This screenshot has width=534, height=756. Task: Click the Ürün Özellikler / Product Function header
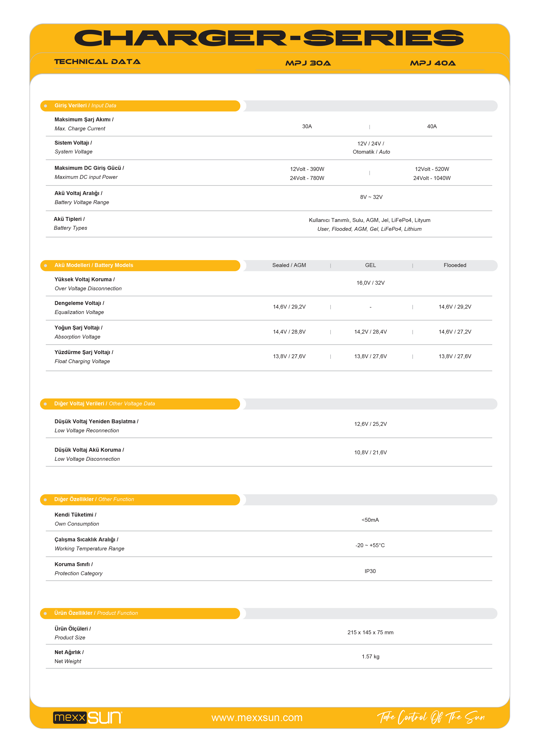(x=96, y=613)
